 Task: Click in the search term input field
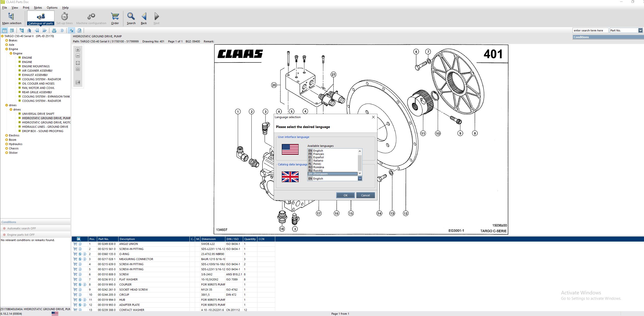tap(590, 30)
